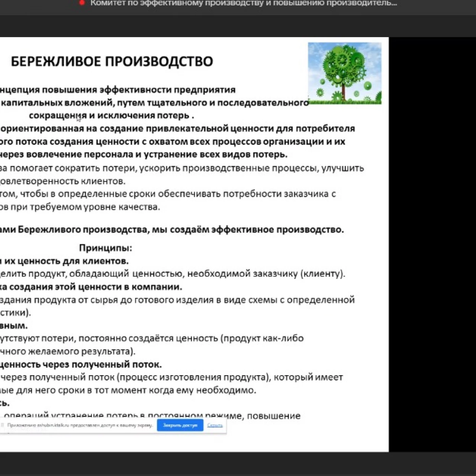476x476 pixels.
Task: Click the "Принципы:" subheading on slide
Action: point(106,248)
